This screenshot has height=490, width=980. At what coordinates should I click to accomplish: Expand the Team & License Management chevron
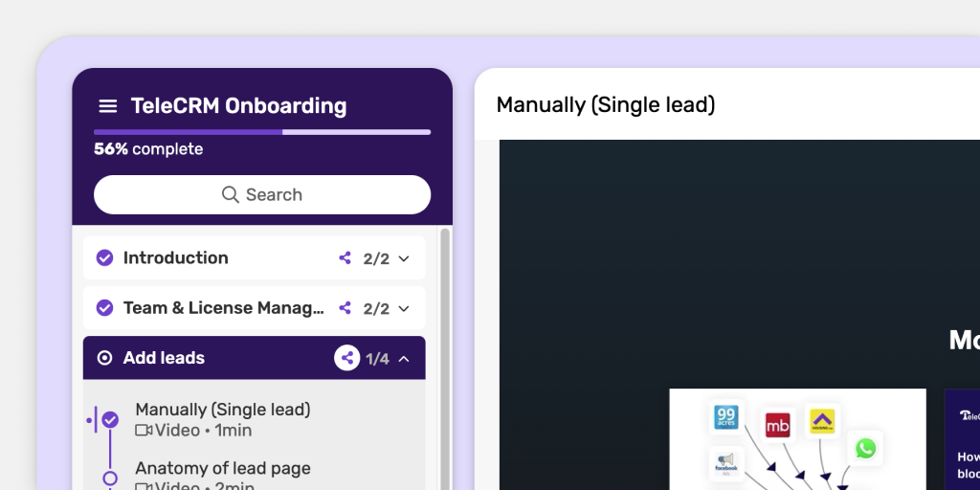pos(404,308)
